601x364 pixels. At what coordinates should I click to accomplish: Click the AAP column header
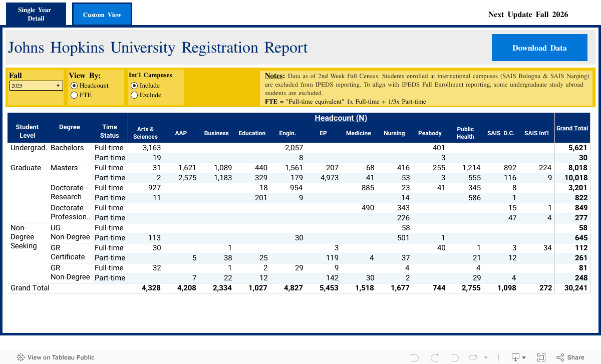point(181,133)
